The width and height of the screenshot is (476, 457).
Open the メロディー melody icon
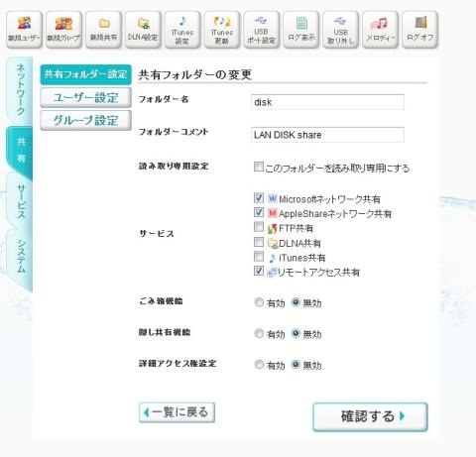point(380,30)
